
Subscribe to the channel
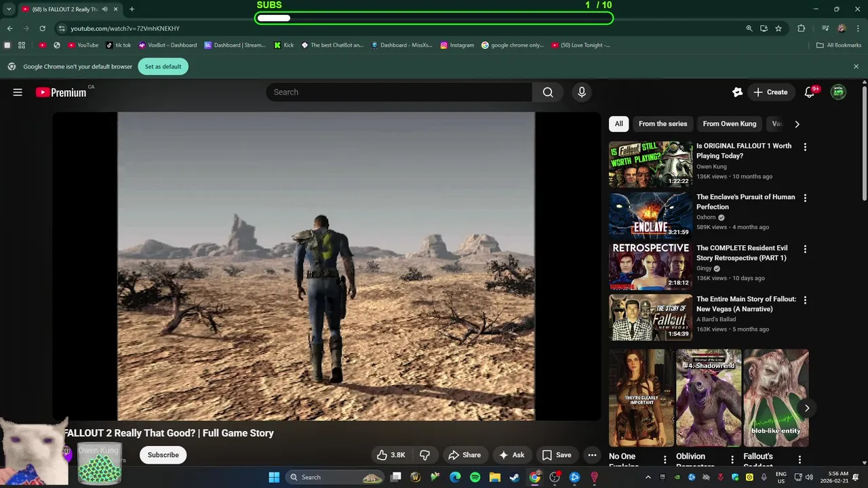163,455
